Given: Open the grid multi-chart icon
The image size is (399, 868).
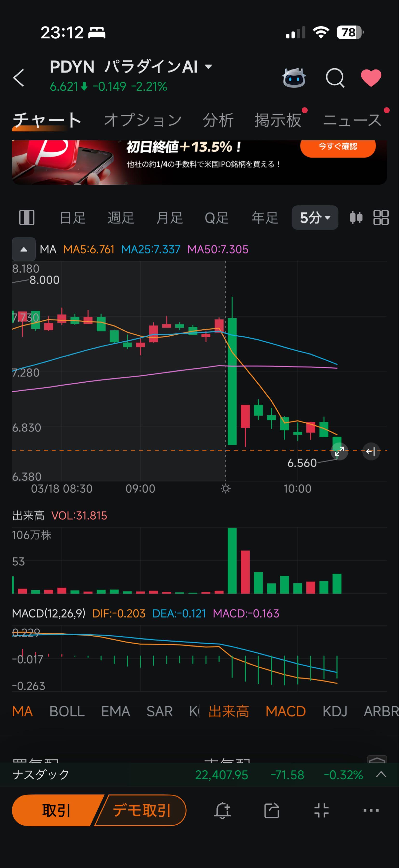Looking at the screenshot, I should [381, 217].
